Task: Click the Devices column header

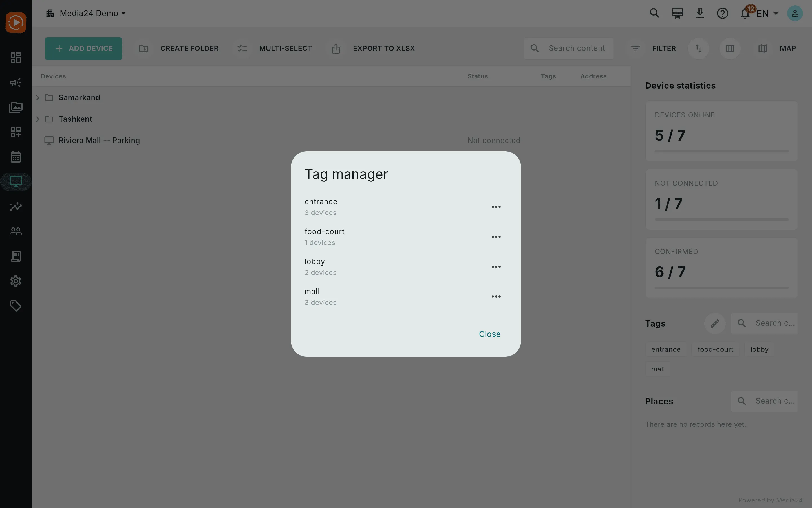Action: [53, 76]
